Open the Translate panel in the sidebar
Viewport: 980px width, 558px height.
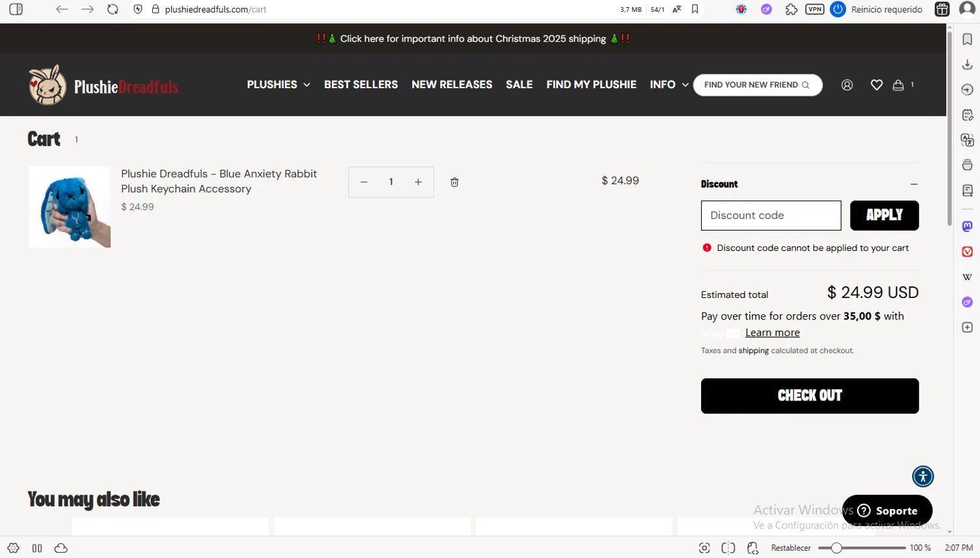(x=968, y=140)
